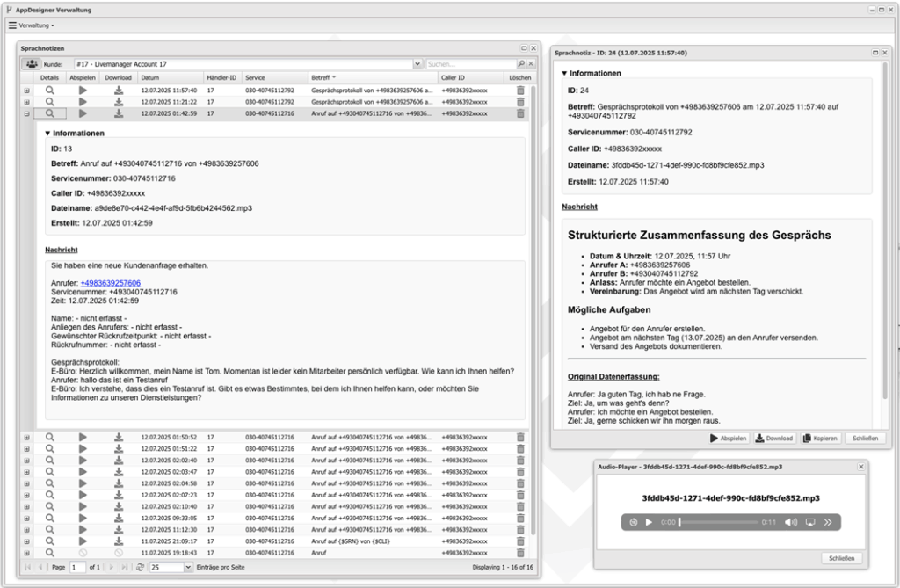Sort the list by the Datum column header

pyautogui.click(x=169, y=77)
